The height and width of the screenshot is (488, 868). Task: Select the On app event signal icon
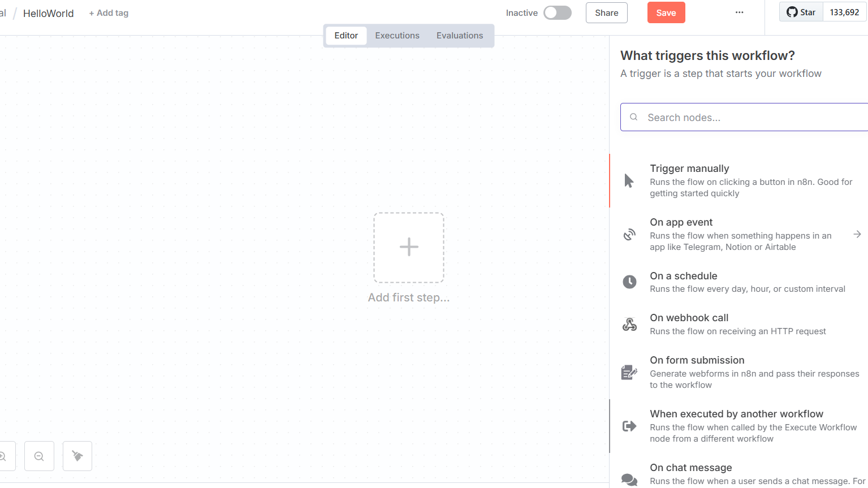[x=629, y=235]
